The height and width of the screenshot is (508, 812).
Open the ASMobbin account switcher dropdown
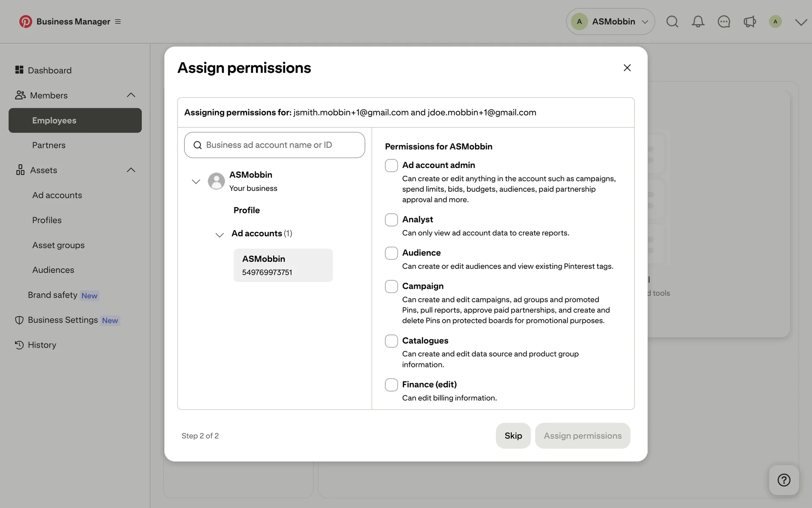[x=610, y=22]
